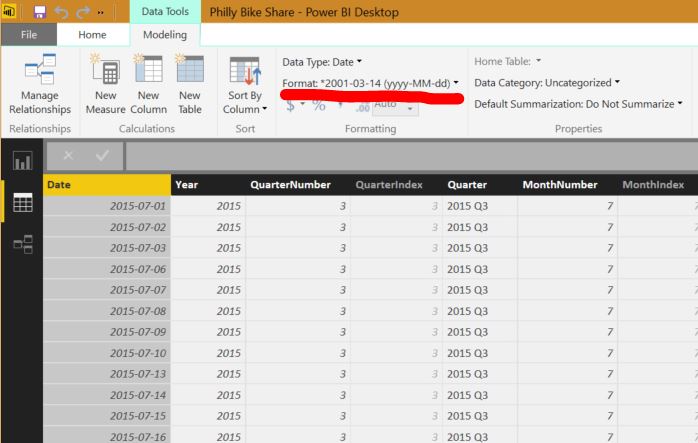Click inside the formula bar field
The height and width of the screenshot is (443, 698).
click(412, 156)
